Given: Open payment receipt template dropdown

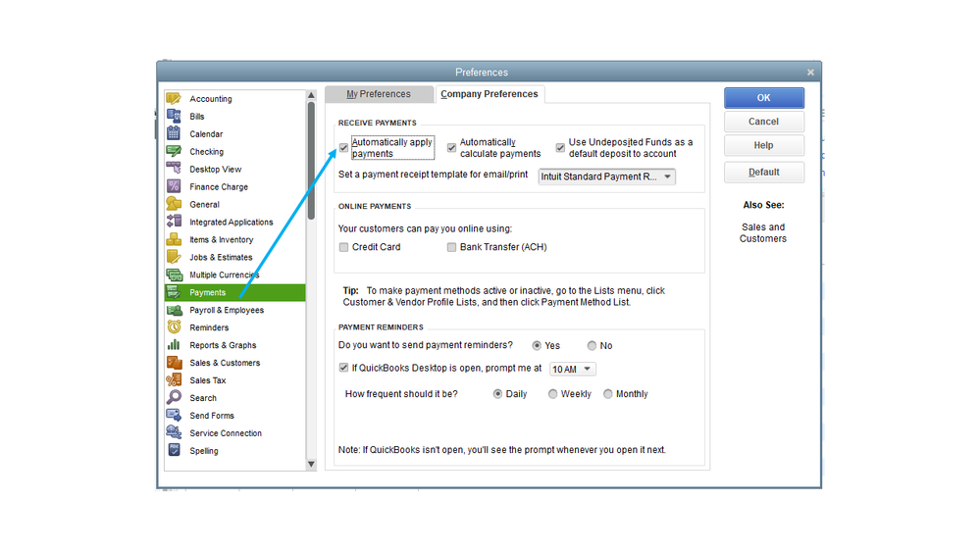Looking at the screenshot, I should [607, 176].
